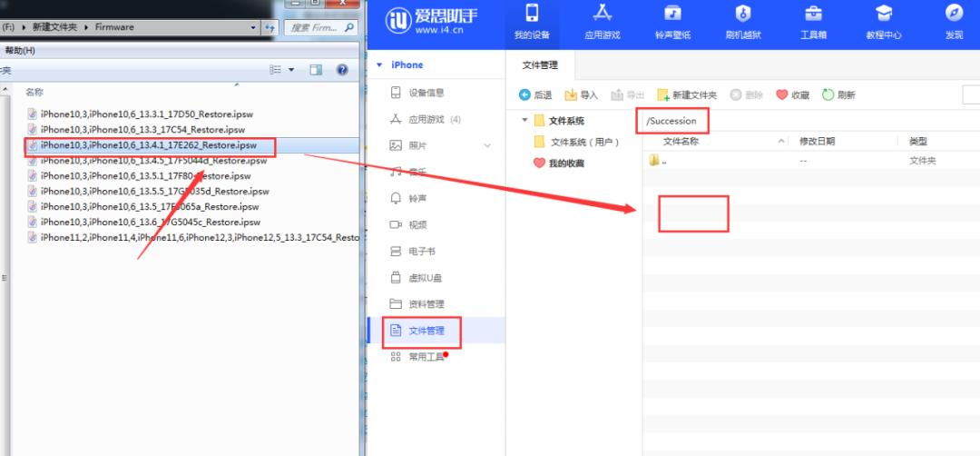The width and height of the screenshot is (980, 456).
Task: Open the view options dropdown arrow in Explorer
Action: point(291,70)
